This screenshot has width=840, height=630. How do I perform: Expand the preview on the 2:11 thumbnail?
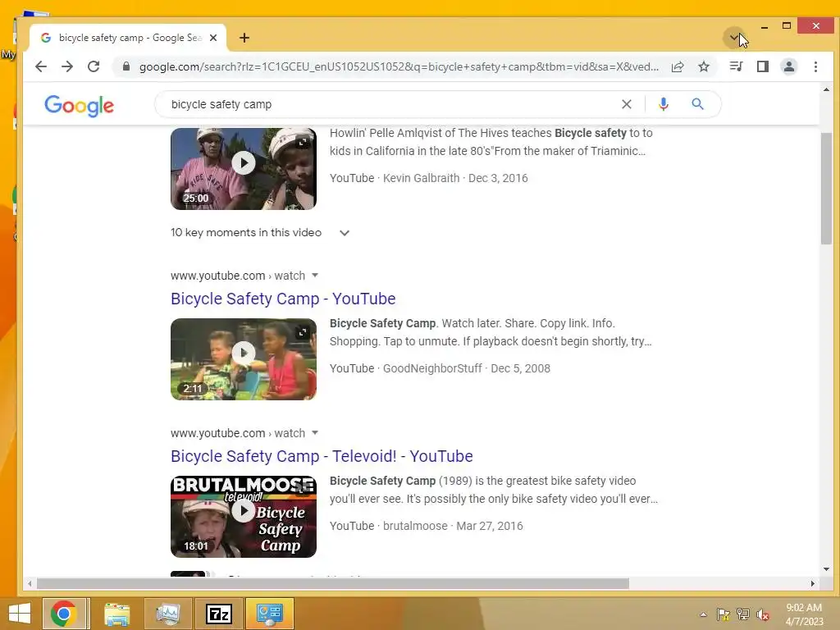(x=303, y=333)
